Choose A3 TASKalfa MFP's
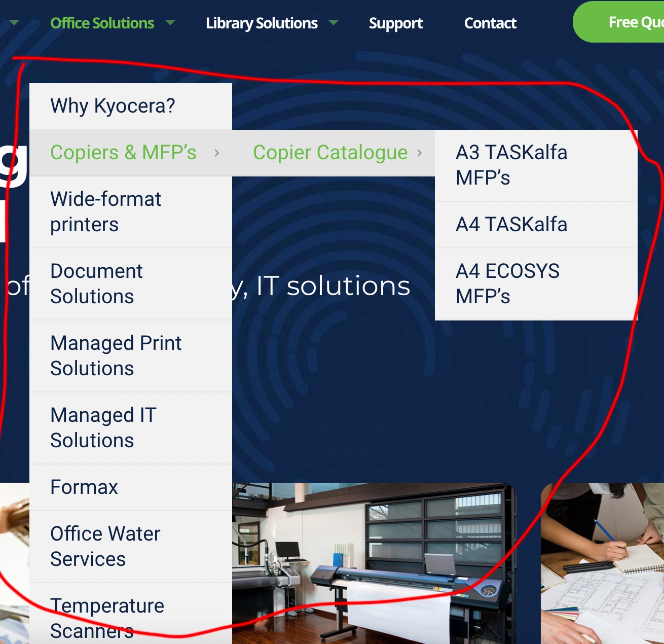The height and width of the screenshot is (644, 664). tap(536, 165)
